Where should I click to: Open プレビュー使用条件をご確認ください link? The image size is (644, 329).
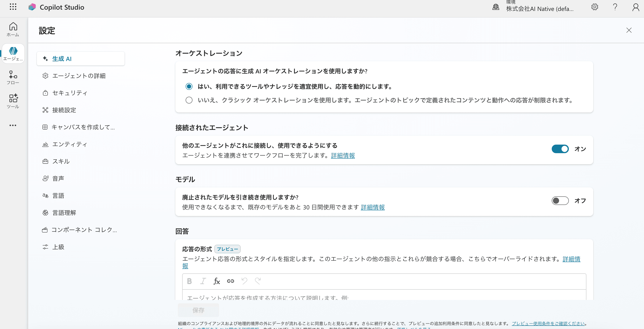[548, 323]
